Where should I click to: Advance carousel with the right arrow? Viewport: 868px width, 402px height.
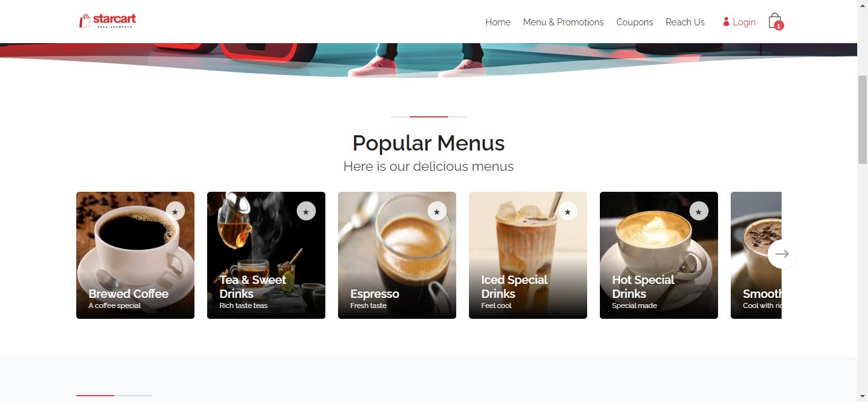tap(782, 254)
